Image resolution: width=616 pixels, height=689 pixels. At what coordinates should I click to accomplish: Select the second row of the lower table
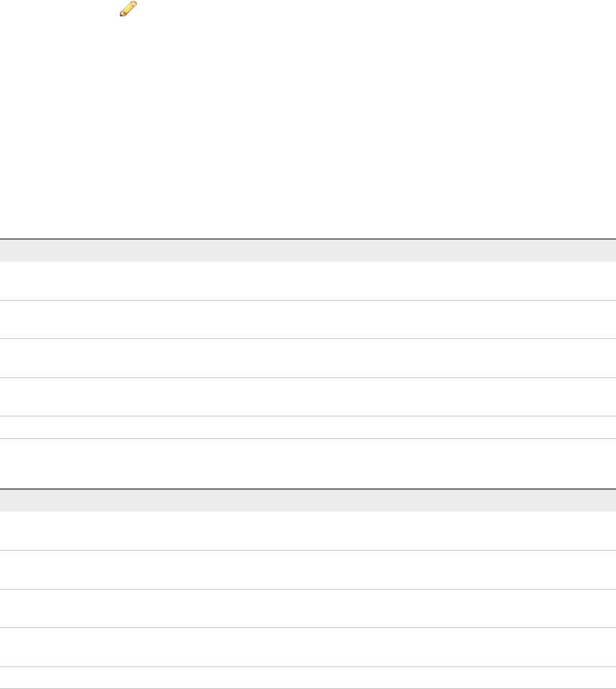pyautogui.click(x=308, y=569)
